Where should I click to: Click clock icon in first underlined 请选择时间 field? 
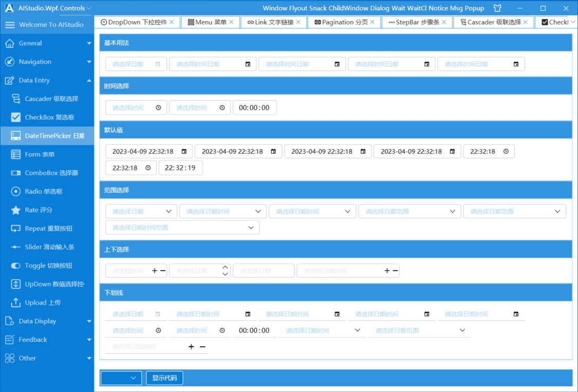click(158, 330)
